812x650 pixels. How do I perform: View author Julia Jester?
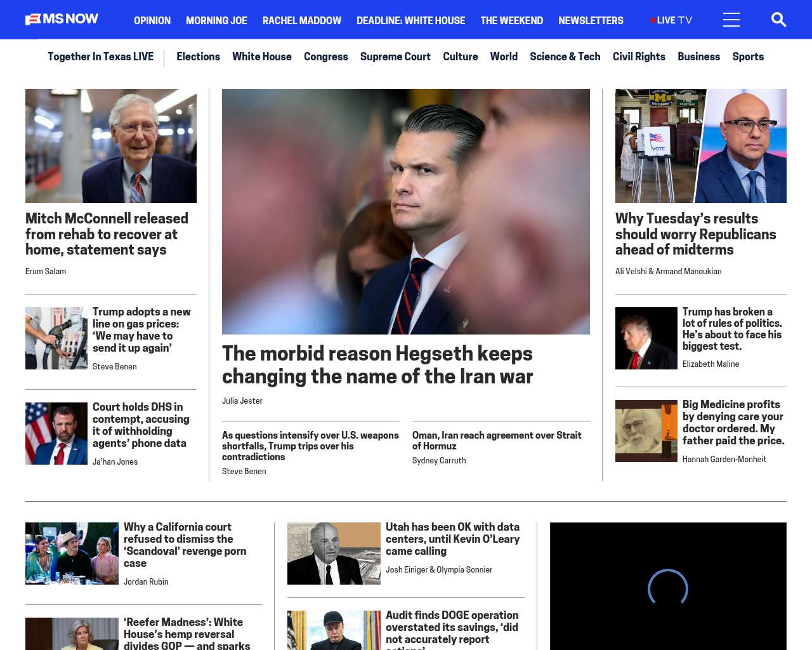tap(242, 401)
